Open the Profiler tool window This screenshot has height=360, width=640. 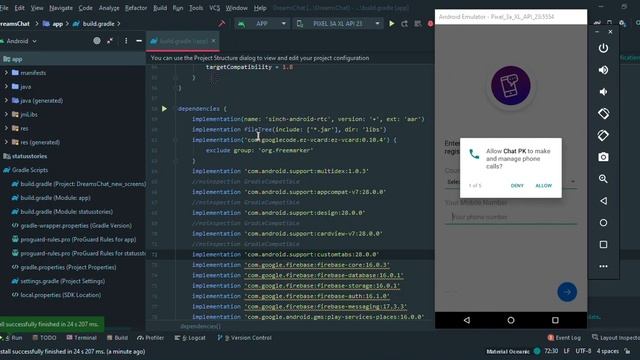[x=151, y=338]
